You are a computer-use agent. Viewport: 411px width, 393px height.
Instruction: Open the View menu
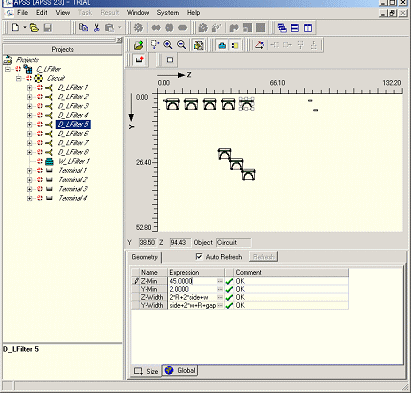[63, 13]
